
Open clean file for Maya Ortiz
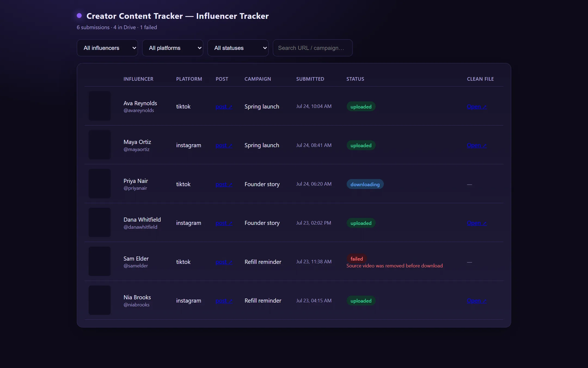(x=476, y=145)
